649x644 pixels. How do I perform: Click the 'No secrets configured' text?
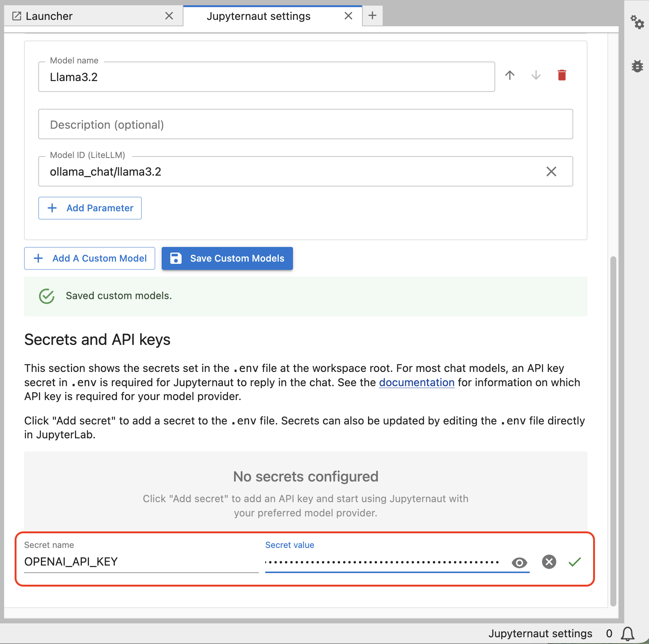(305, 477)
